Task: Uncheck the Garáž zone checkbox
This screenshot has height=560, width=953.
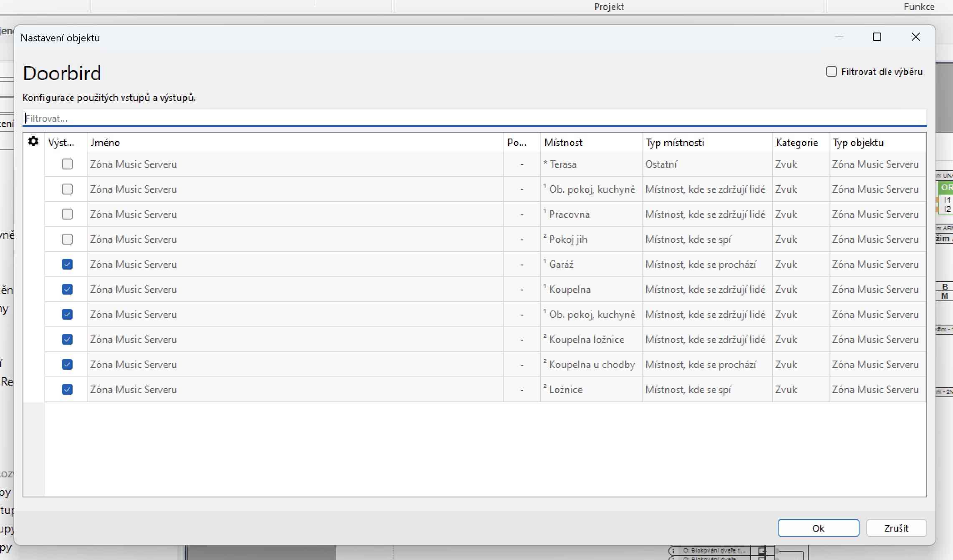Action: coord(67,265)
